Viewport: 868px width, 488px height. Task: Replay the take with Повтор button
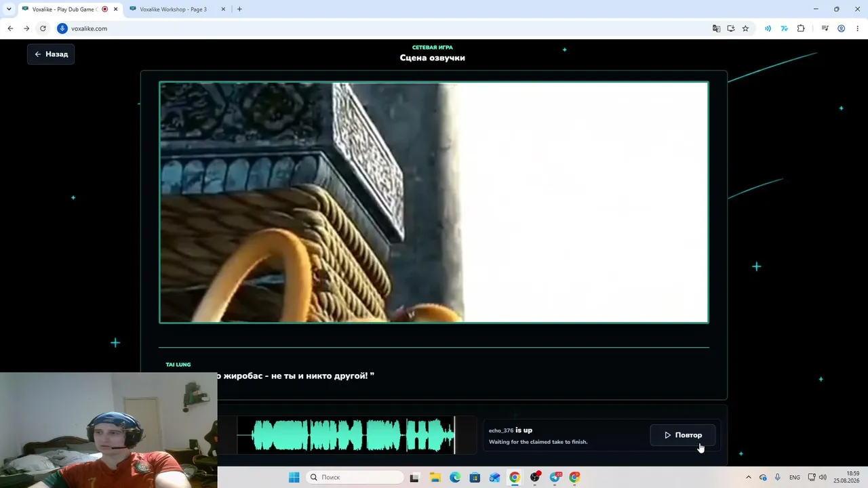click(683, 435)
